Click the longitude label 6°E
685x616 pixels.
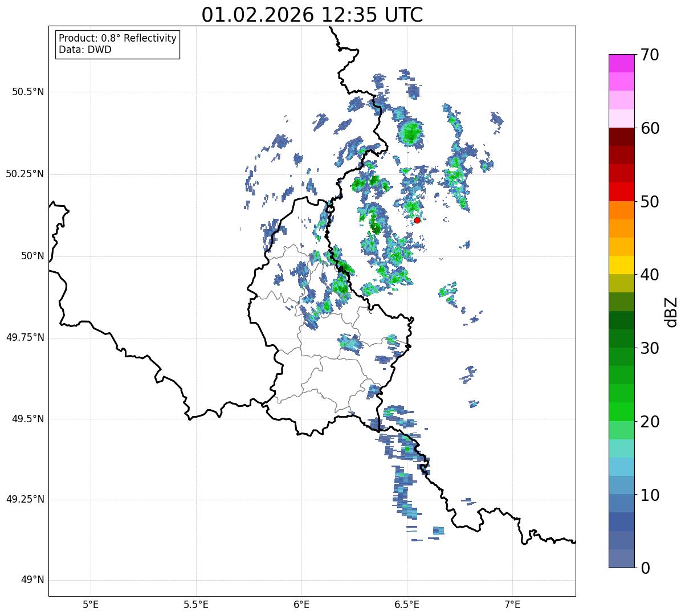[301, 604]
